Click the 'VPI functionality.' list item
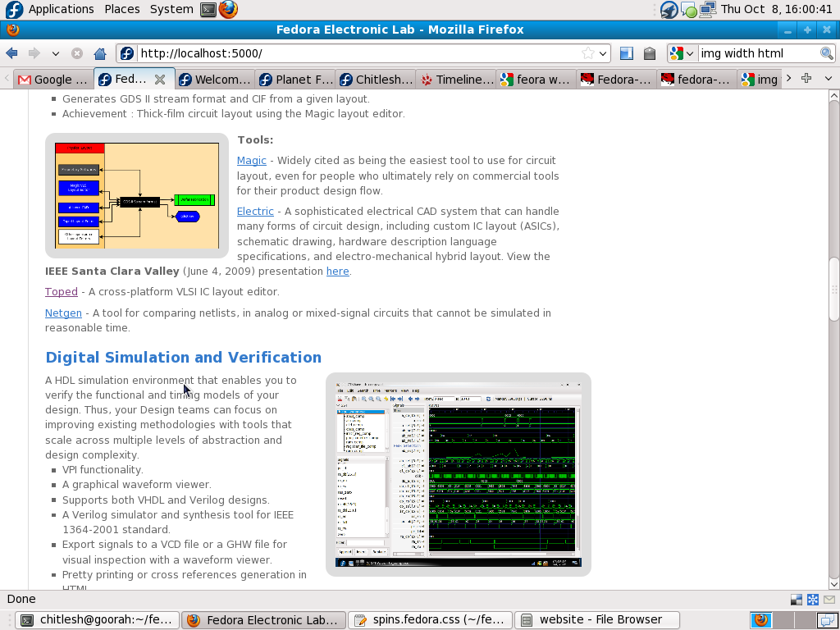 click(103, 470)
